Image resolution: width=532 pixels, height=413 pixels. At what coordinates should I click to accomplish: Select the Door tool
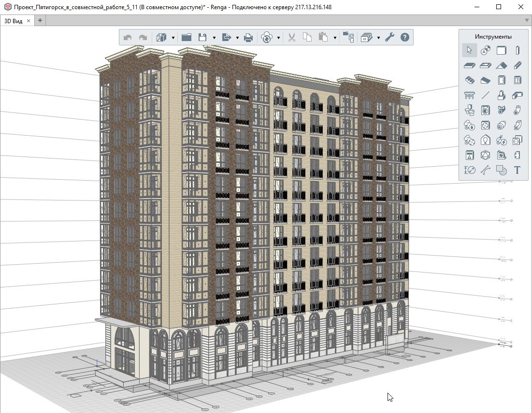point(501,80)
